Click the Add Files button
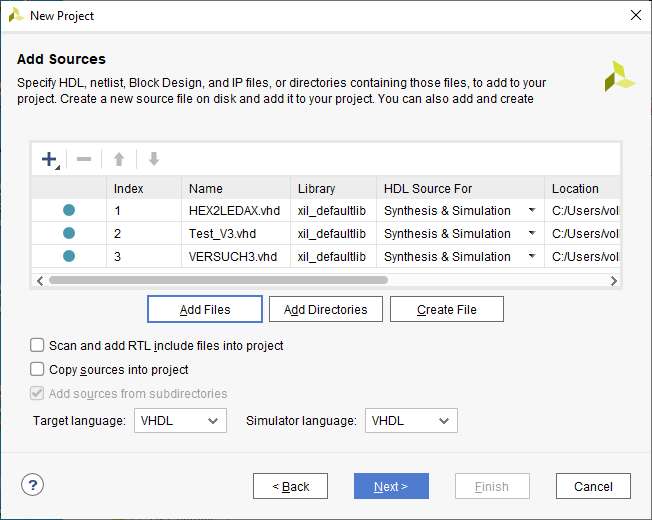Viewport: 652px width, 520px height. 205,310
